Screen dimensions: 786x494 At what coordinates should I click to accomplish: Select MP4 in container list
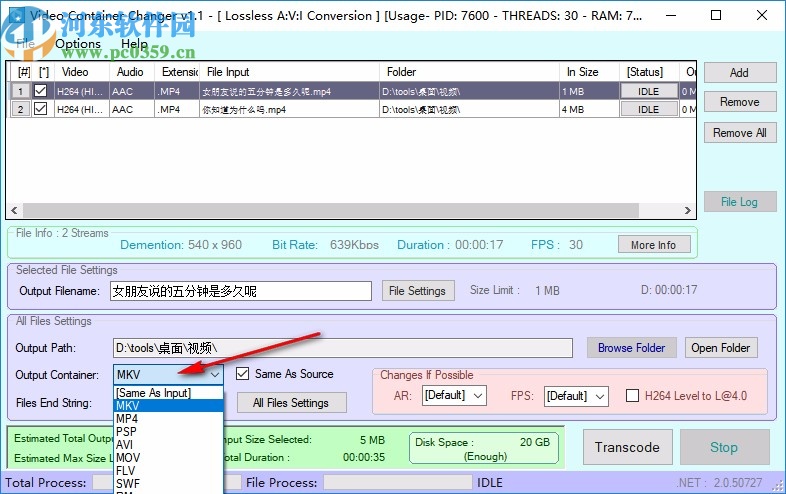tap(168, 419)
